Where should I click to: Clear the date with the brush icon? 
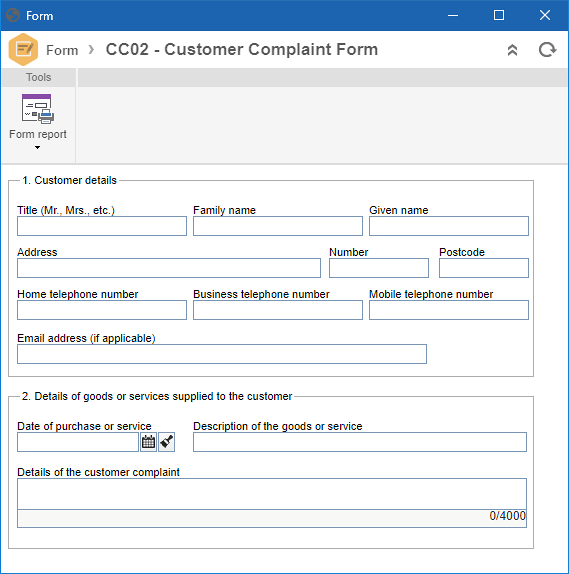[x=167, y=442]
